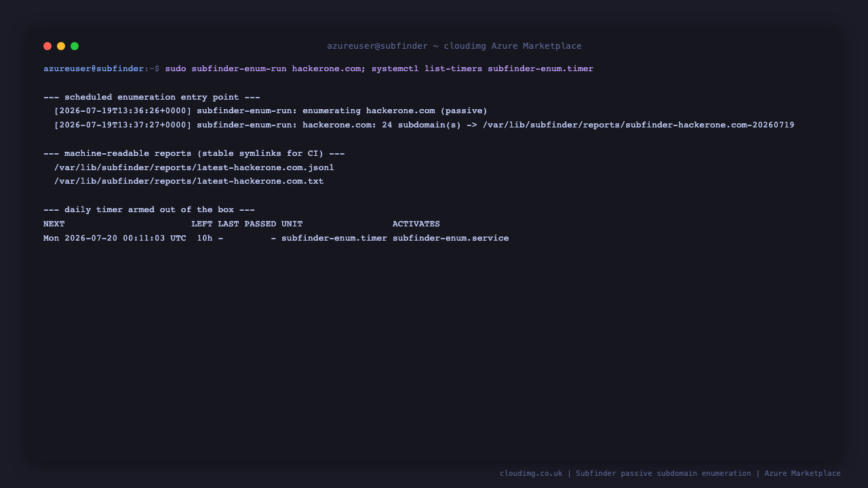Click the report path 'subfinder-hackerone.com-20260719'
868x488 pixels.
pyautogui.click(x=710, y=125)
